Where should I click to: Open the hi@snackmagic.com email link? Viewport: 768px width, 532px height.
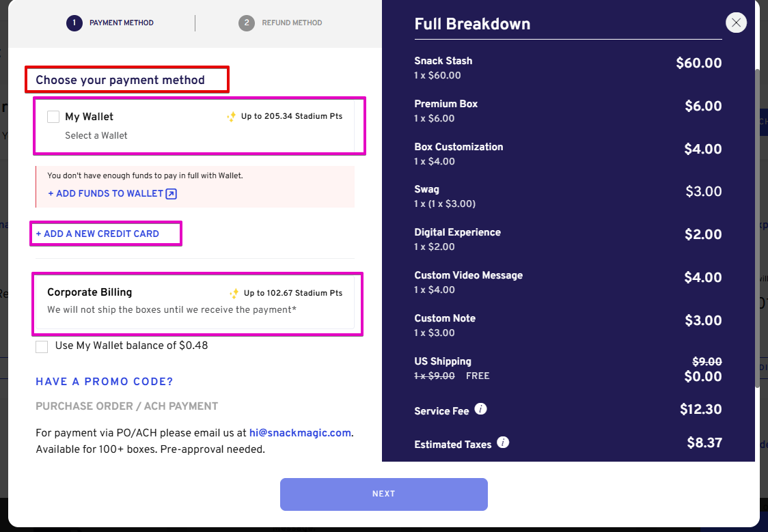[x=300, y=433]
